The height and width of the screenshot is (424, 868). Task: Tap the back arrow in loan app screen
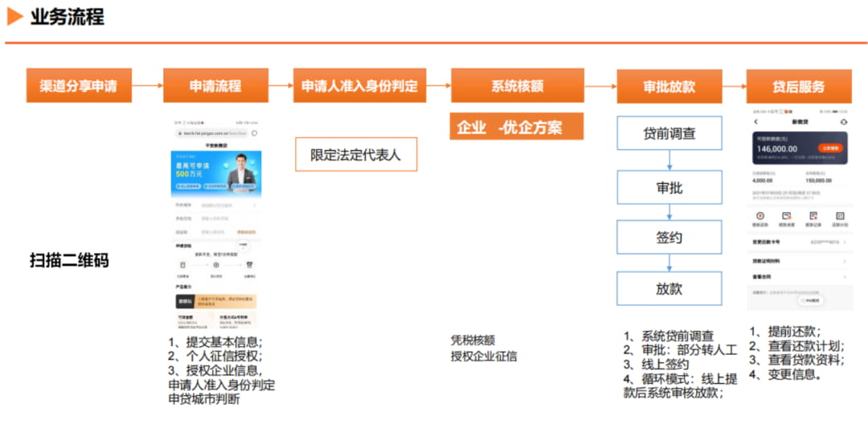click(756, 121)
